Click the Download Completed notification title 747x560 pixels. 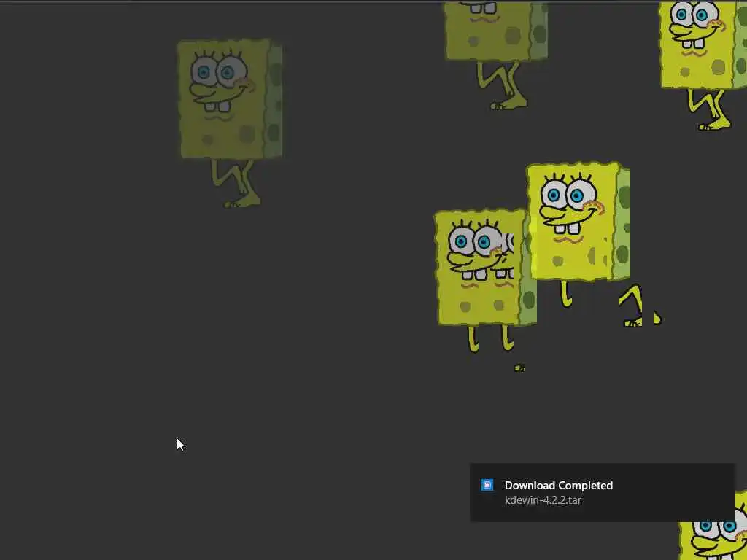tap(558, 485)
